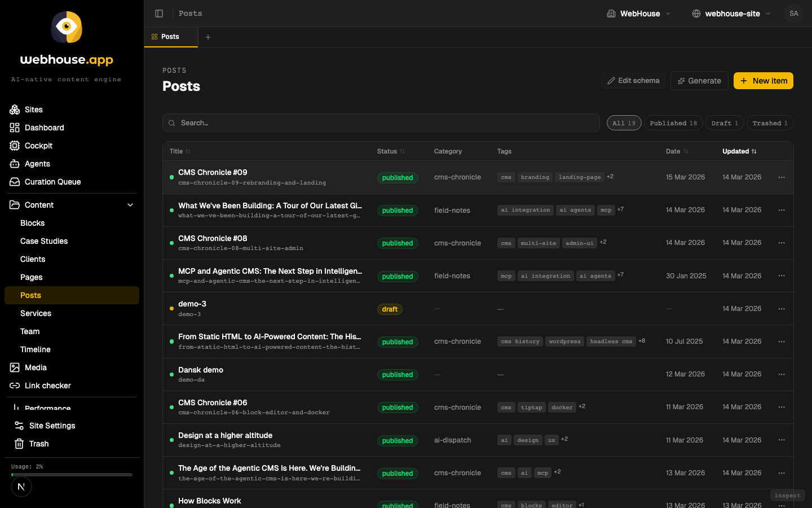Viewport: 812px width, 508px height.
Task: Click the Sites icon in sidebar
Action: (x=15, y=110)
